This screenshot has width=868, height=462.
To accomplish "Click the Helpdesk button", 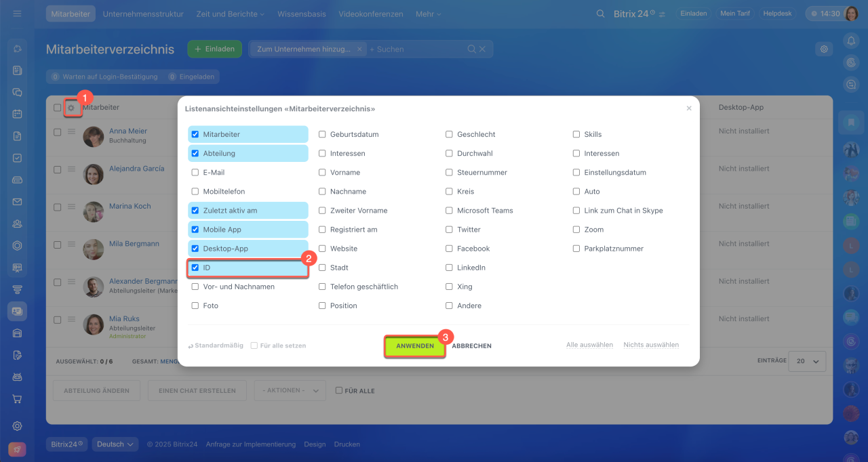I will click(x=778, y=14).
